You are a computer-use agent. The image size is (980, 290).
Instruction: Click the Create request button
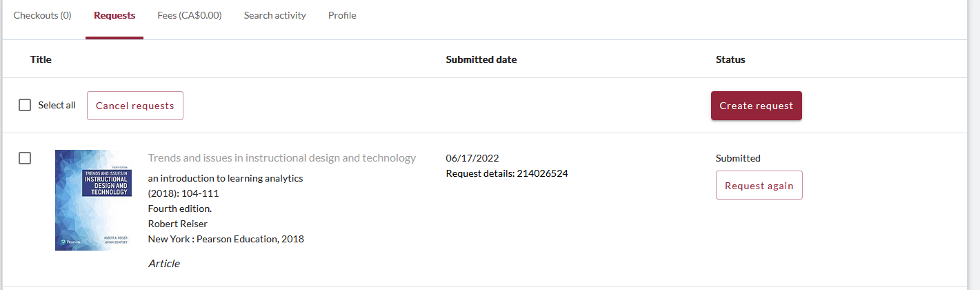(x=757, y=106)
